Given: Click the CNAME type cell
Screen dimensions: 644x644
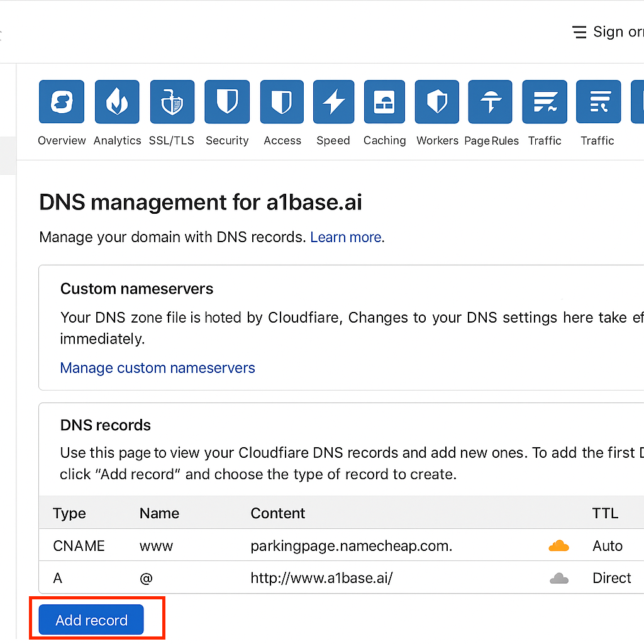Looking at the screenshot, I should [x=79, y=546].
